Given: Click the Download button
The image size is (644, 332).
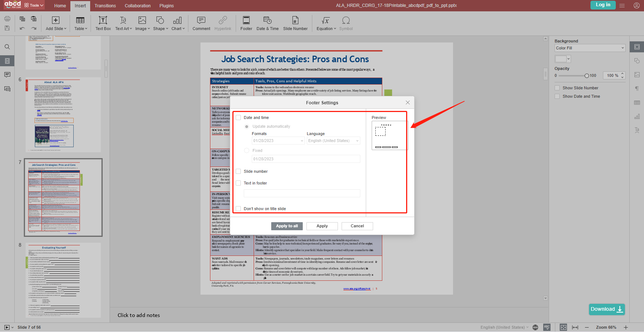Looking at the screenshot, I should click(x=607, y=309).
